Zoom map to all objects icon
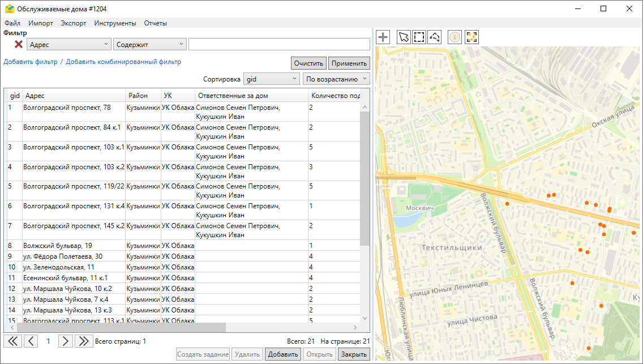Screen dimensions: 643x364 point(471,37)
